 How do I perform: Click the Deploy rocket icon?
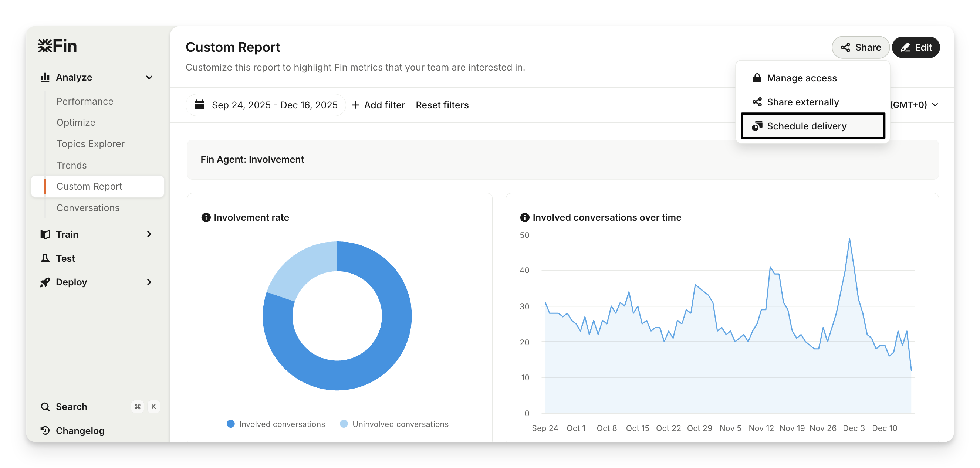coord(45,282)
